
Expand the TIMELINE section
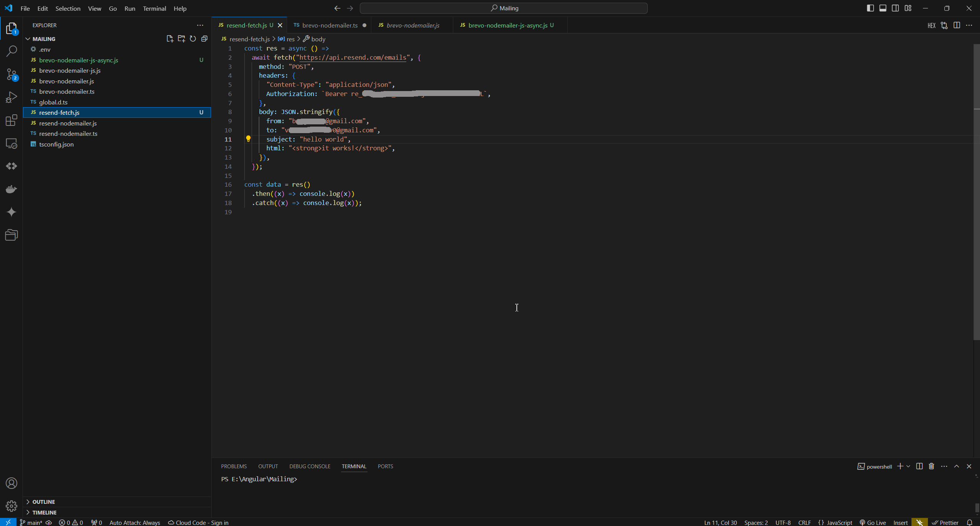click(x=44, y=512)
